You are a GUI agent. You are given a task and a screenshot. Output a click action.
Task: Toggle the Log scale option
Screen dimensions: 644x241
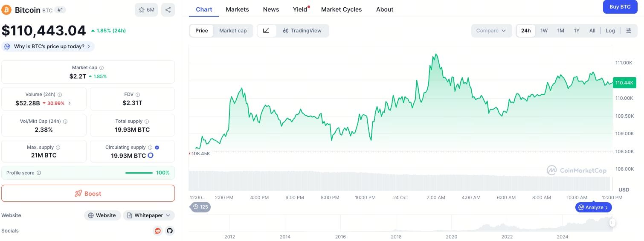pos(610,31)
